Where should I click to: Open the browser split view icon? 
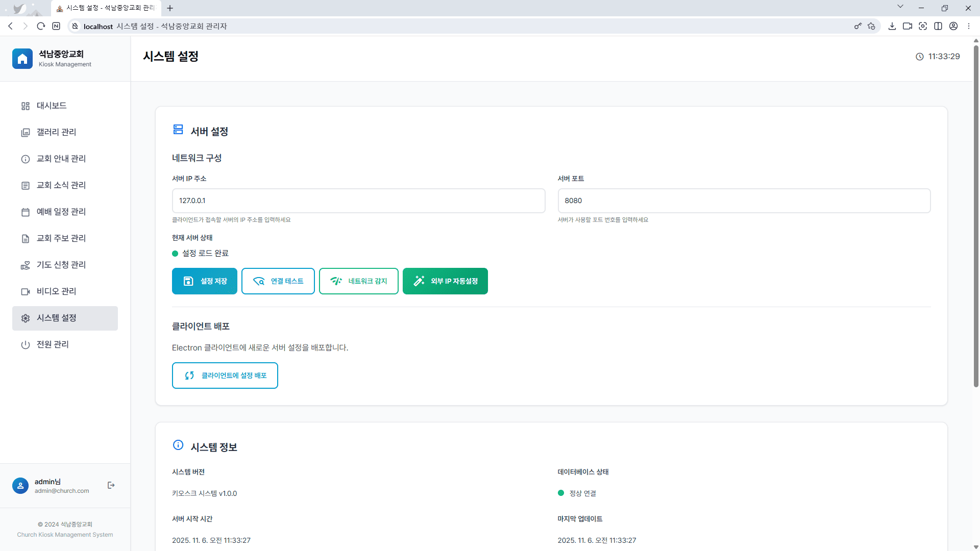pos(938,26)
